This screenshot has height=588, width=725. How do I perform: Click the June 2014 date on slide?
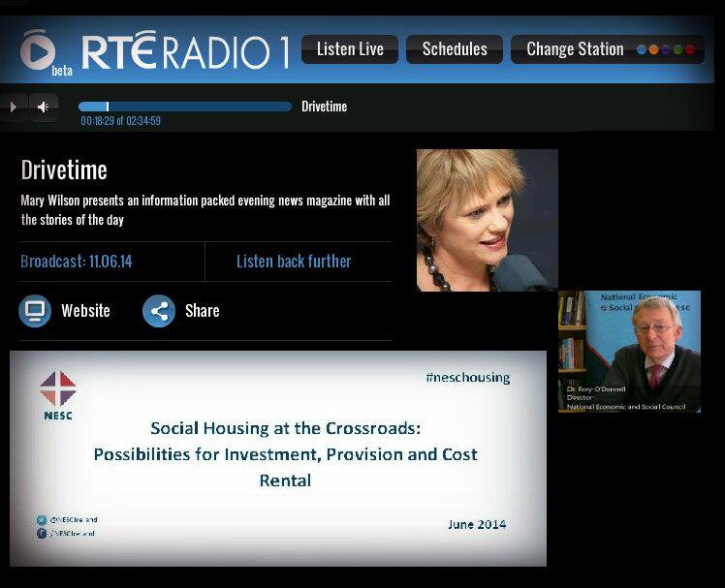(477, 524)
